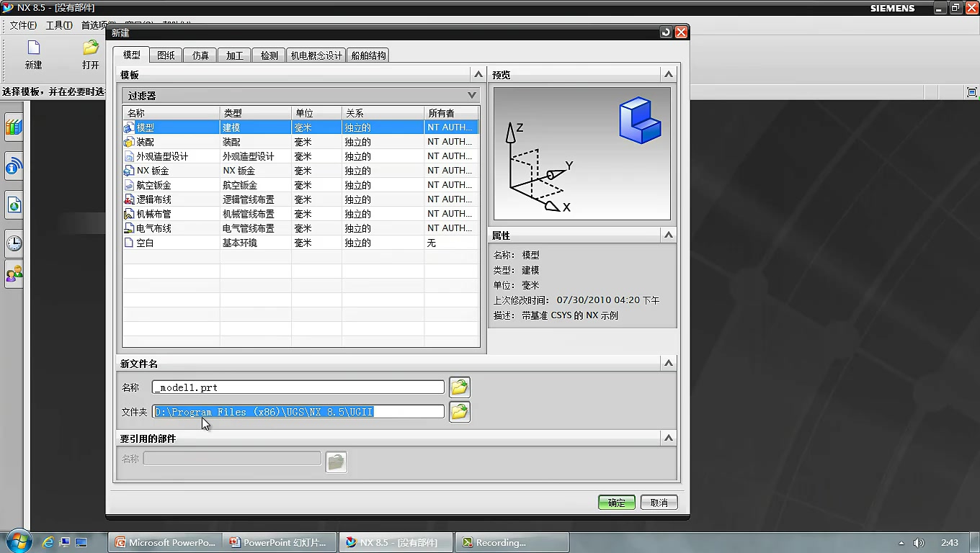Screen dimensions: 980x553
Task: Click the Internet info icon in the sidebar
Action: [14, 166]
